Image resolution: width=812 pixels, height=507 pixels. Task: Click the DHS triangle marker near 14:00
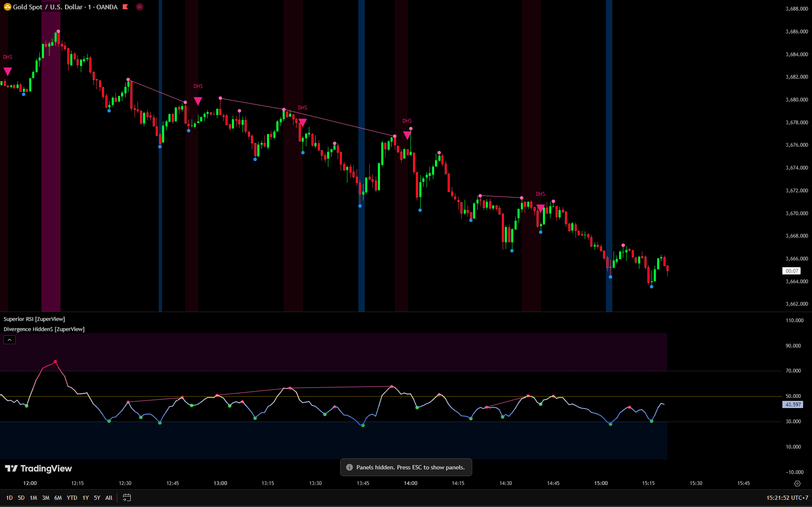pos(407,135)
